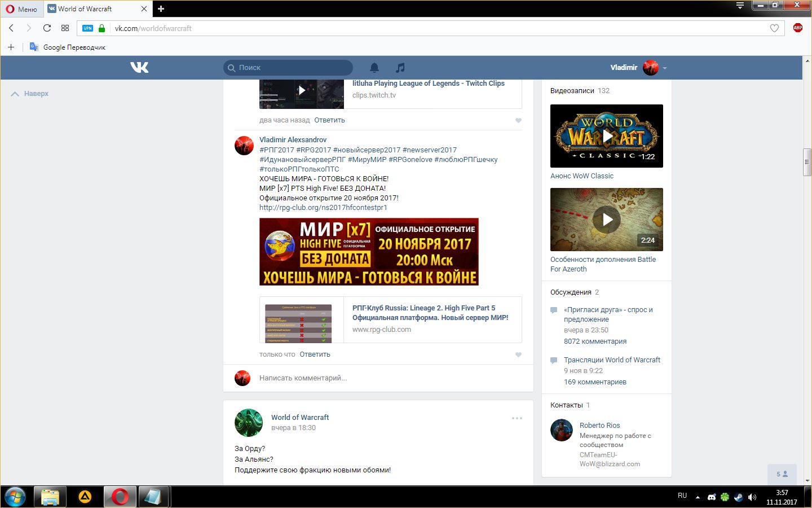Like the comment posted два часа назад

(x=518, y=120)
